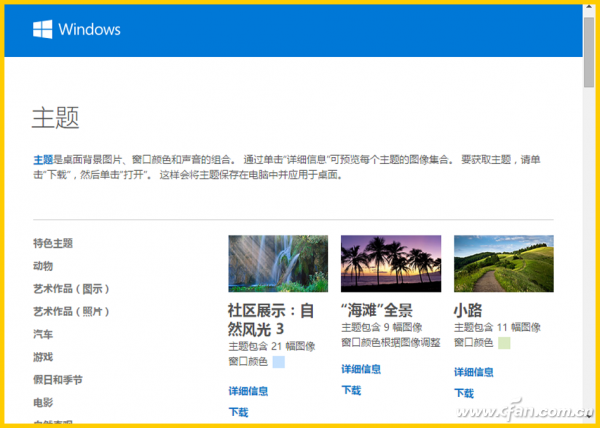Click 下载 under "海滩"全景
This screenshot has height=428, width=600.
(351, 390)
